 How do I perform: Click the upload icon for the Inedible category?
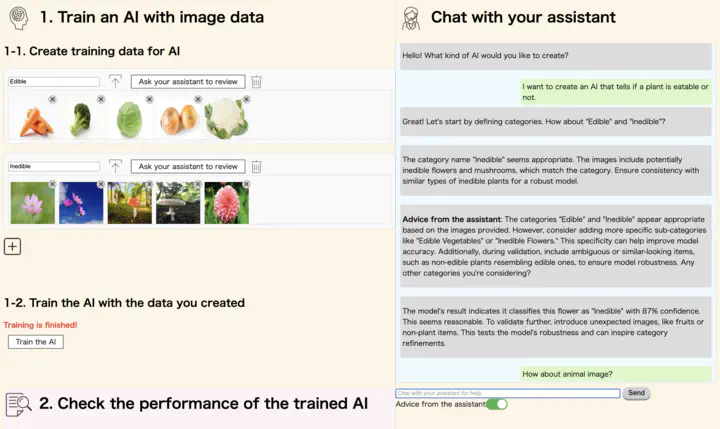tap(115, 166)
